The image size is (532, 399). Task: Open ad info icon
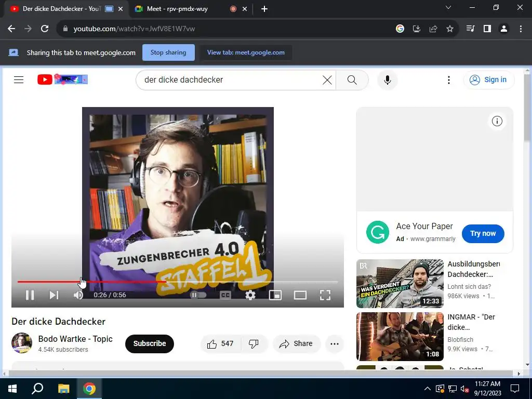point(497,121)
